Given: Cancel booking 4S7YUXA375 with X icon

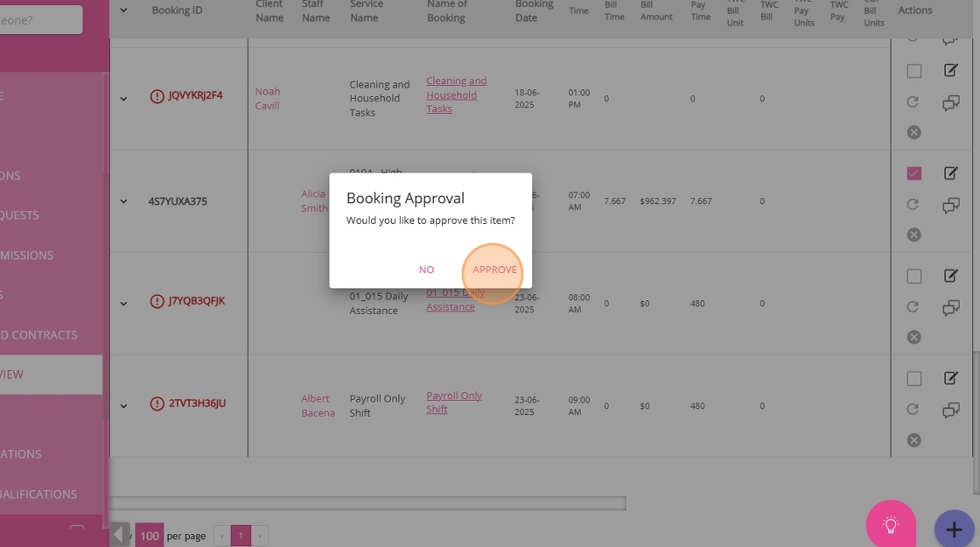Looking at the screenshot, I should [x=913, y=235].
